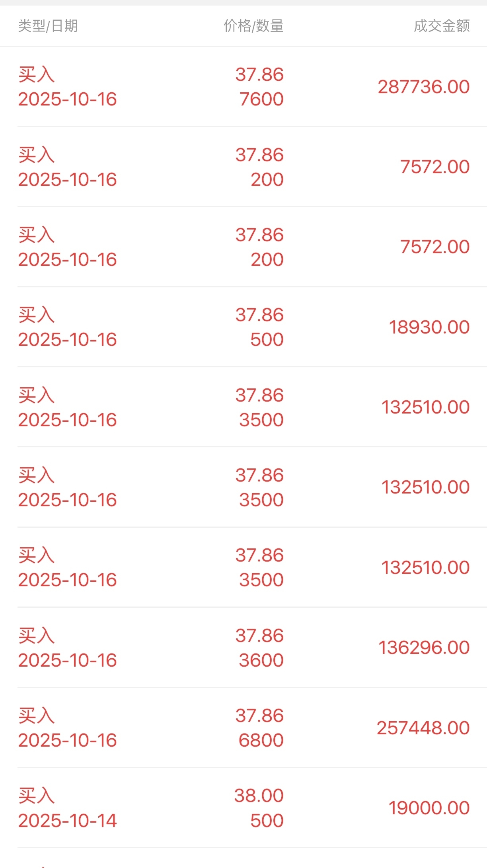Click the 18930.00 transaction amount
487x868 pixels.
pyautogui.click(x=429, y=327)
